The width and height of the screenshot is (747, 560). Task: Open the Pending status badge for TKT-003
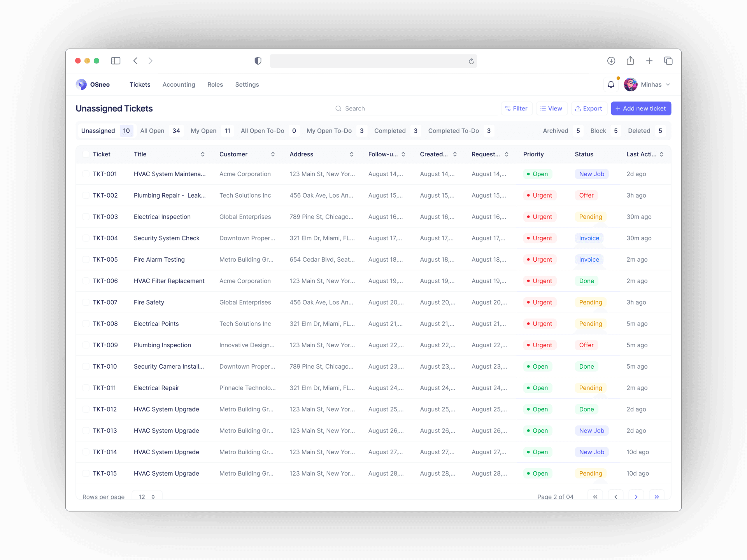(590, 217)
